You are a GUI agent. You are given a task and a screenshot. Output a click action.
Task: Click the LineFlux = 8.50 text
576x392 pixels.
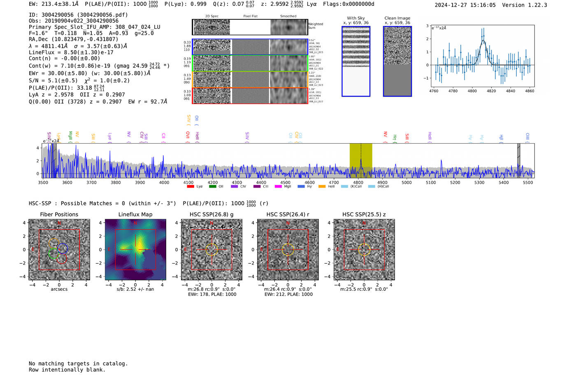(x=71, y=52)
